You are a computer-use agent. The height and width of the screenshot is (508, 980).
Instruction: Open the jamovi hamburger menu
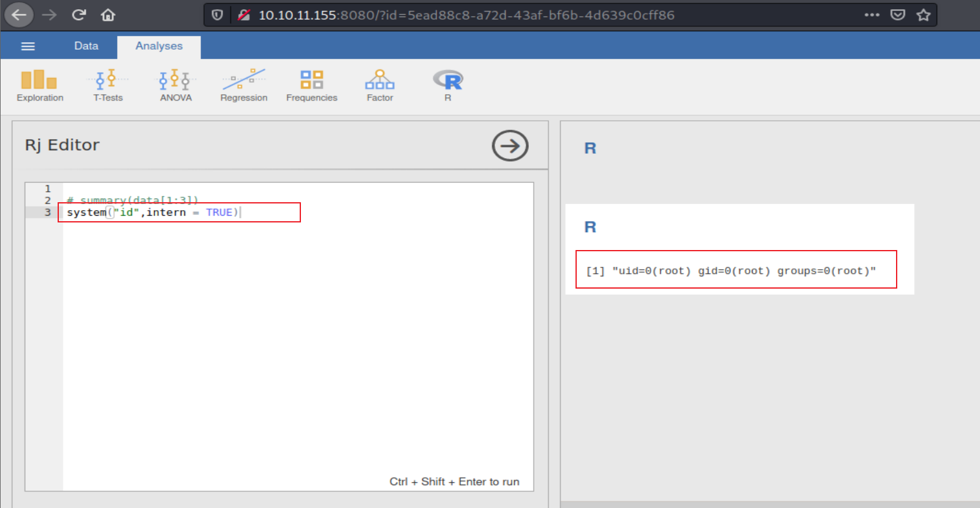click(x=28, y=46)
